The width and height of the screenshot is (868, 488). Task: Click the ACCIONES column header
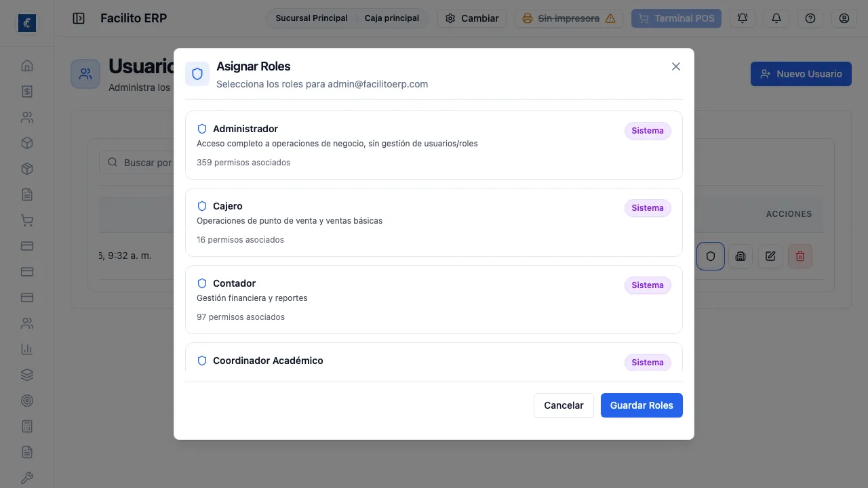coord(789,213)
